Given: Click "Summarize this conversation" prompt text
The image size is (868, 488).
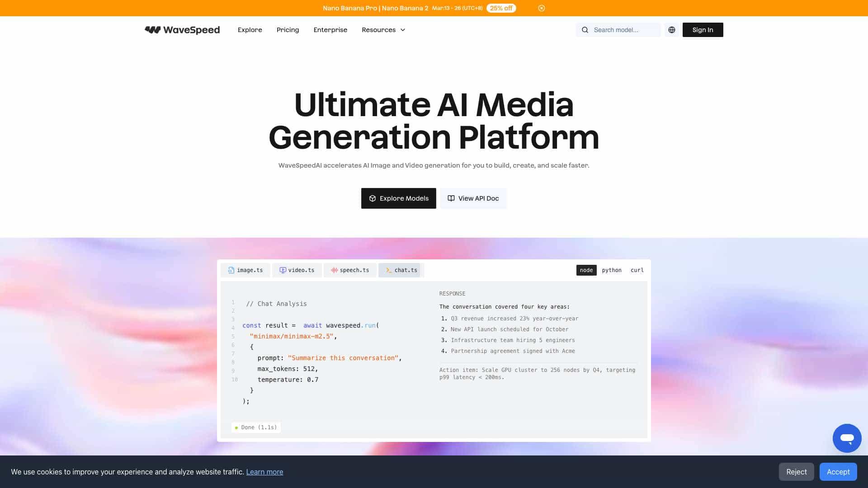Looking at the screenshot, I should tap(343, 358).
